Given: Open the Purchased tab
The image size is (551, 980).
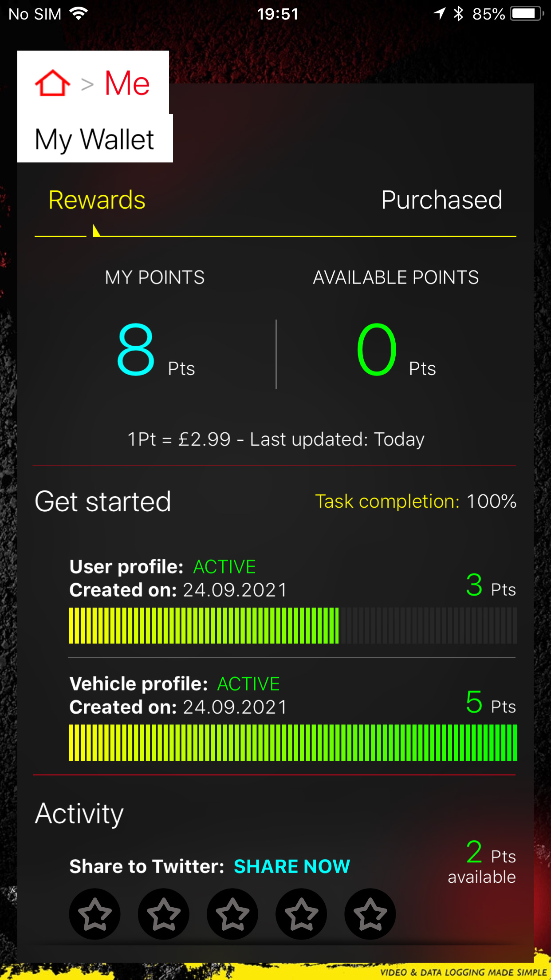Looking at the screenshot, I should pyautogui.click(x=441, y=200).
